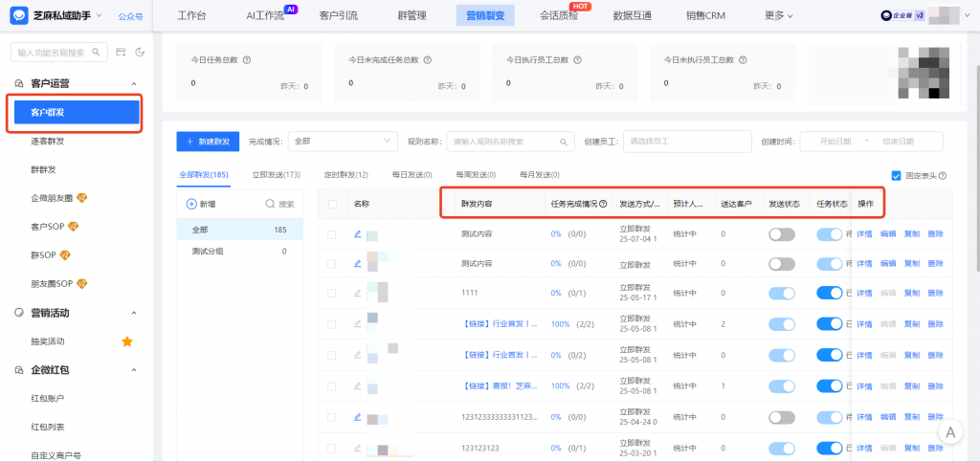Open the 更多 menu in the top navigation
Image resolution: width=980 pixels, height=462 pixels.
[778, 15]
